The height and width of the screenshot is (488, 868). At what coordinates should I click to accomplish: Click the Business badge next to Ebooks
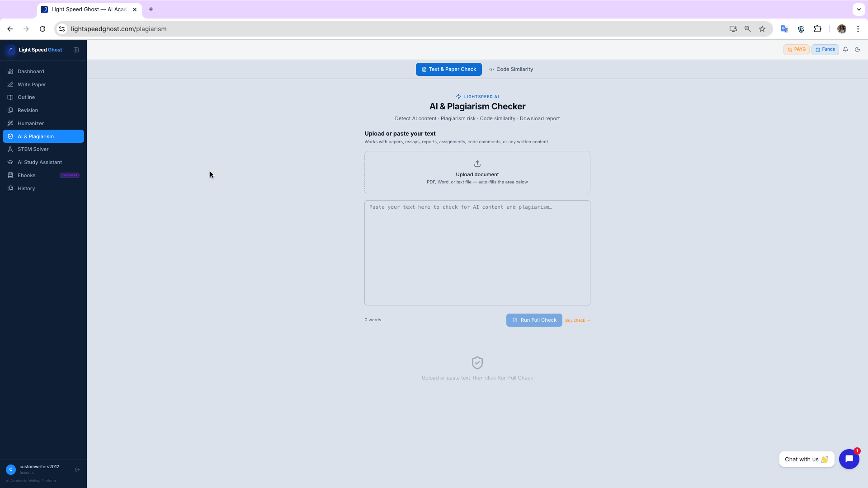[x=70, y=175]
